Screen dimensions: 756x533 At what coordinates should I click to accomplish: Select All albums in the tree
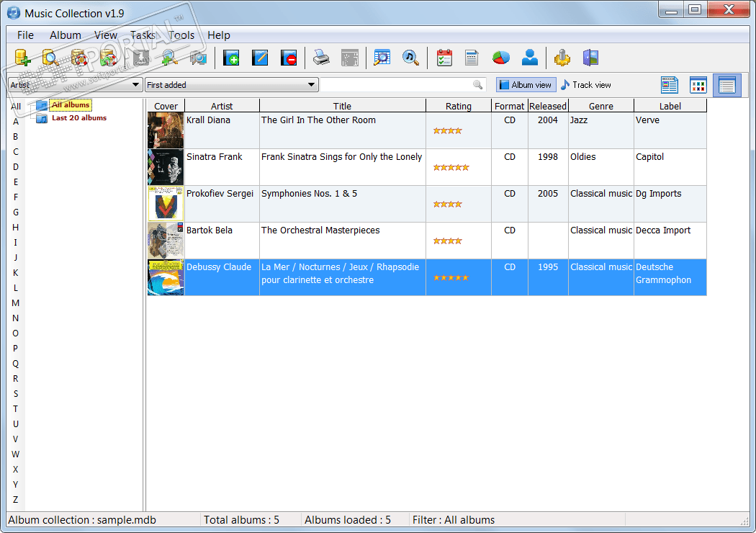[71, 104]
